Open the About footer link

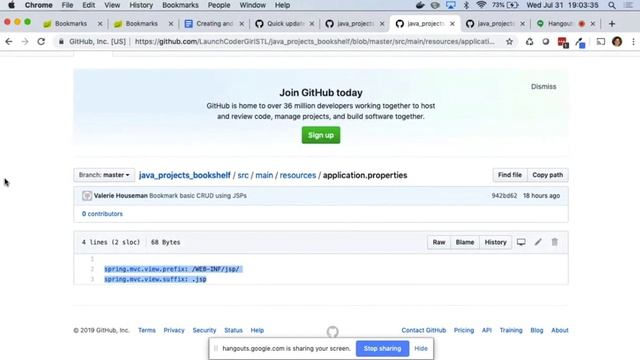(560, 330)
